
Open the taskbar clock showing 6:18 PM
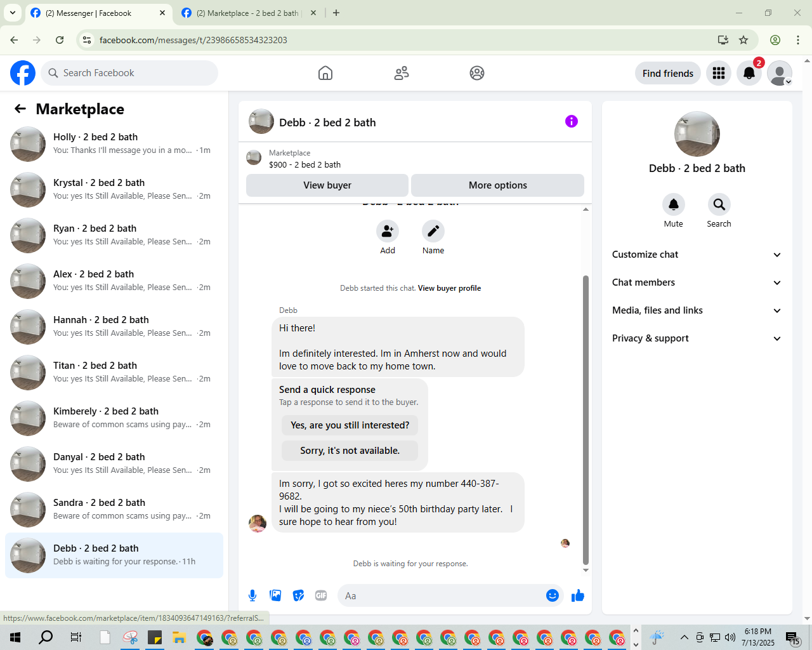pos(758,637)
